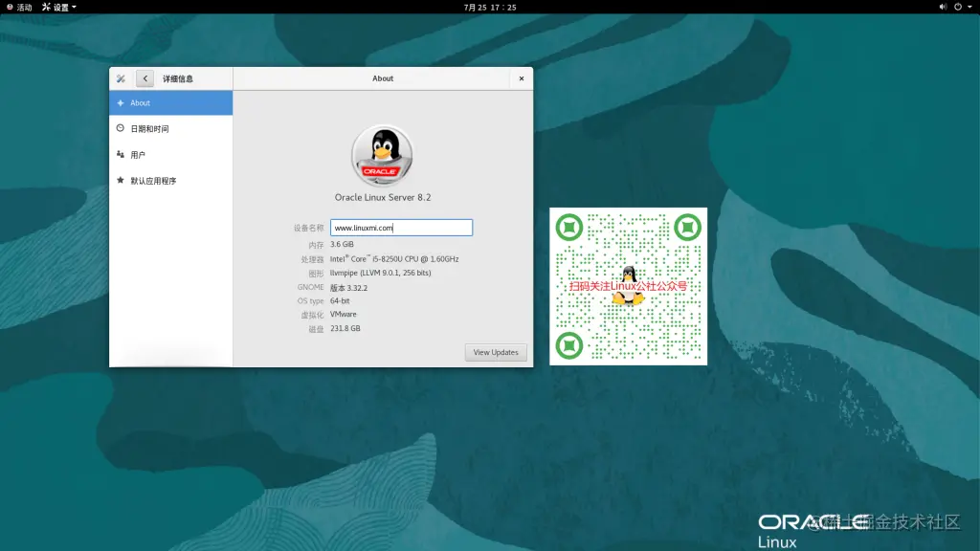Click the memory value 3.6 GiB
The width and height of the screenshot is (980, 551).
342,244
